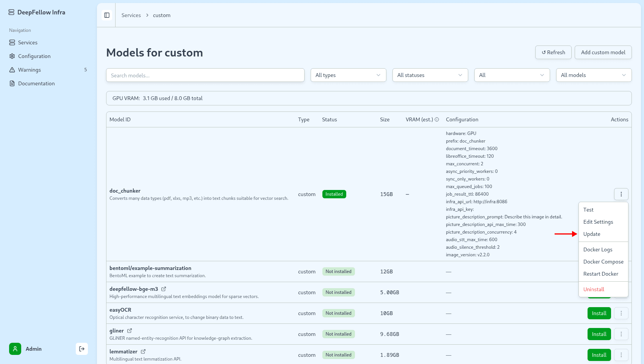Open gliner row three-dot menu
Image resolution: width=644 pixels, height=364 pixels.
[x=621, y=334]
